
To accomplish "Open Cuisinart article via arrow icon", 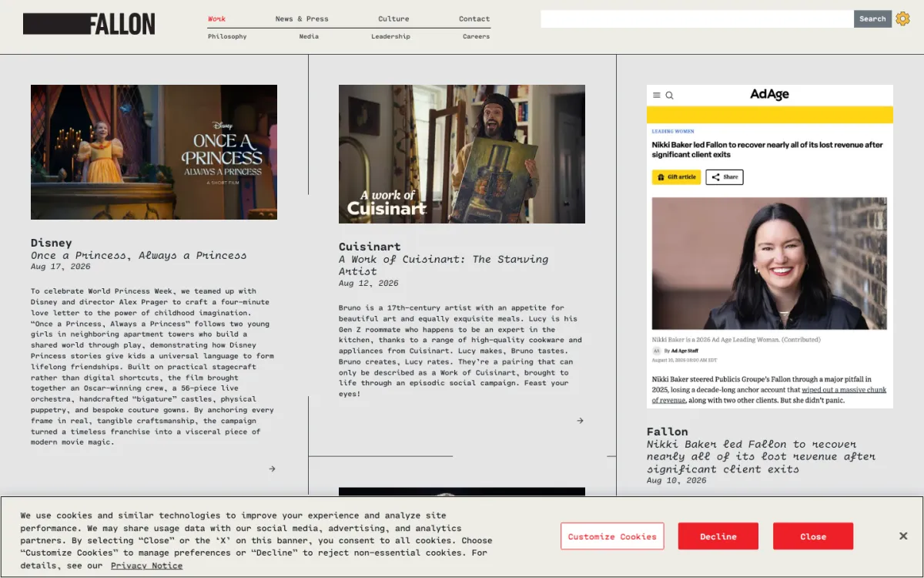I will pos(580,421).
